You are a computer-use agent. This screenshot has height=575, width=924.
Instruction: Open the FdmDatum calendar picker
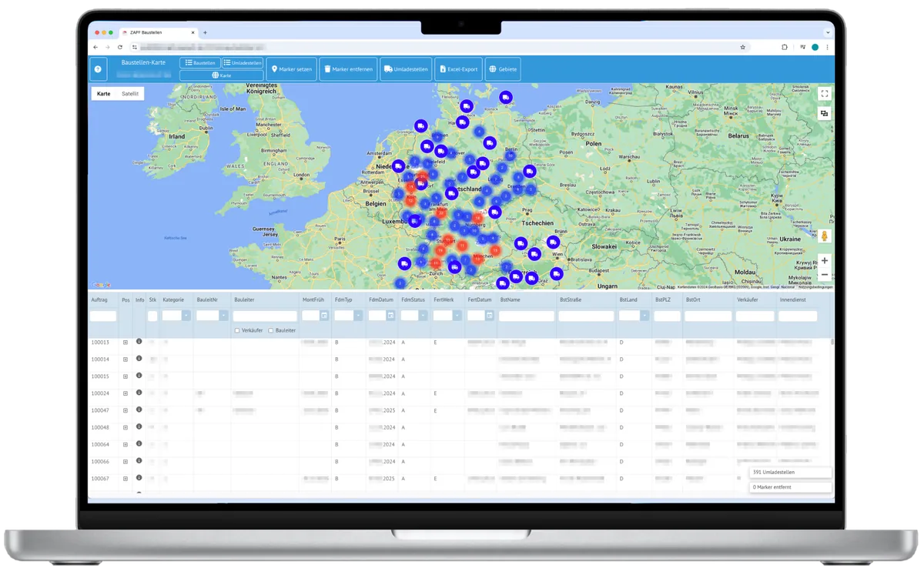coord(390,316)
